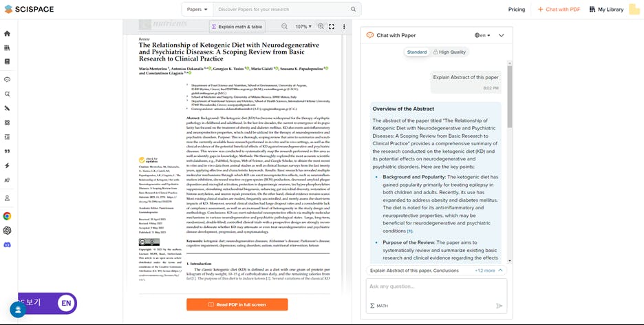This screenshot has width=644, height=325.
Task: Click Background and Popularity bullet text
Action: [x=440, y=204]
